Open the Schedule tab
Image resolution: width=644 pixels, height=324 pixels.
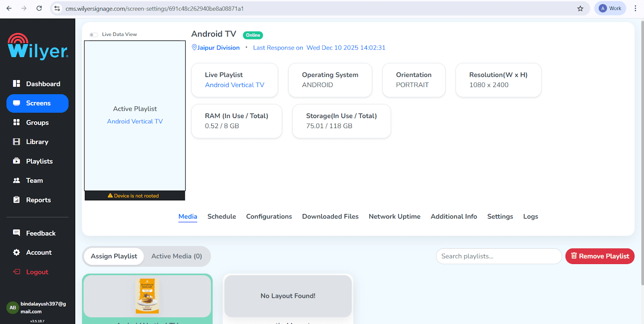pyautogui.click(x=222, y=216)
